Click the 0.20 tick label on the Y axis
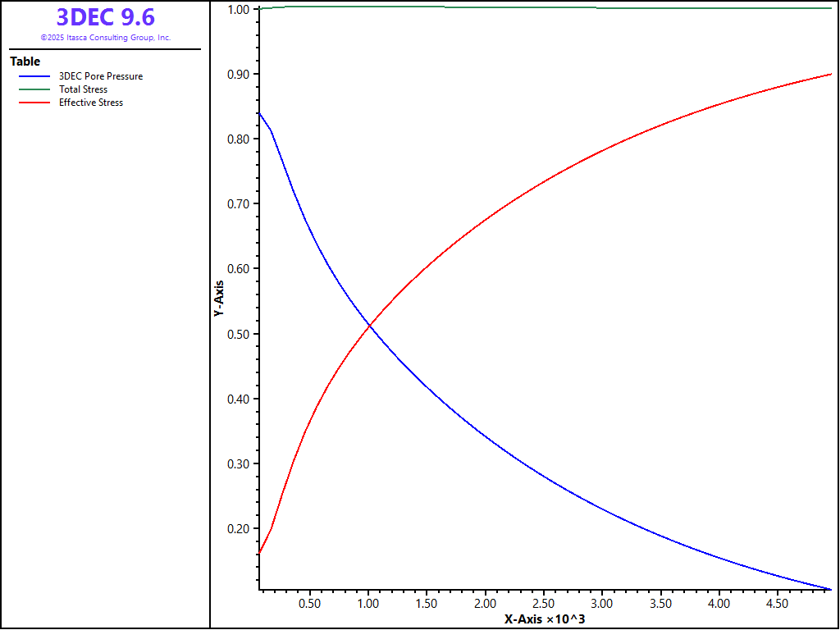The width and height of the screenshot is (840, 630). point(237,528)
